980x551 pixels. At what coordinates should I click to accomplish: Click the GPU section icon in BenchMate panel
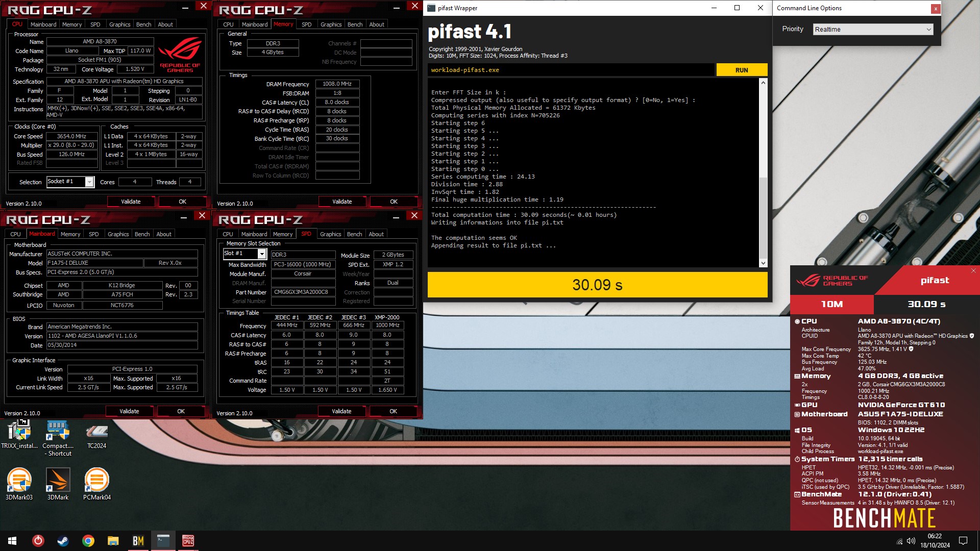pyautogui.click(x=797, y=405)
